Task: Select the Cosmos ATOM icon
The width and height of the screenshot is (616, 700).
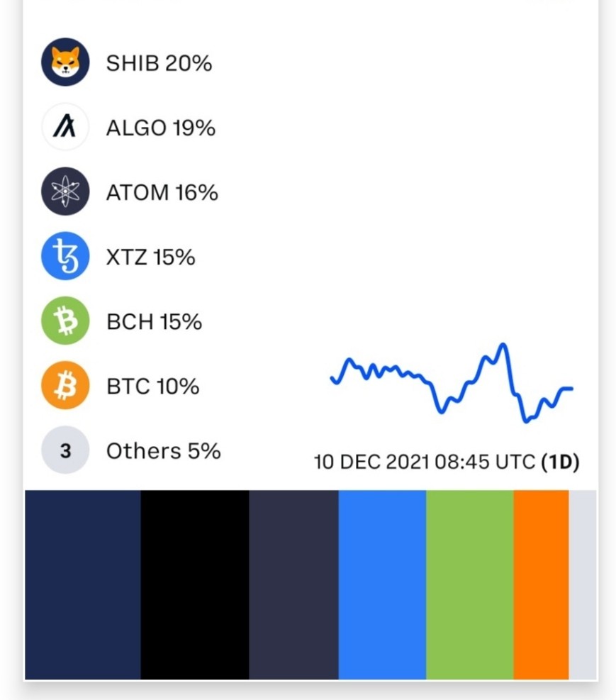Action: click(65, 191)
